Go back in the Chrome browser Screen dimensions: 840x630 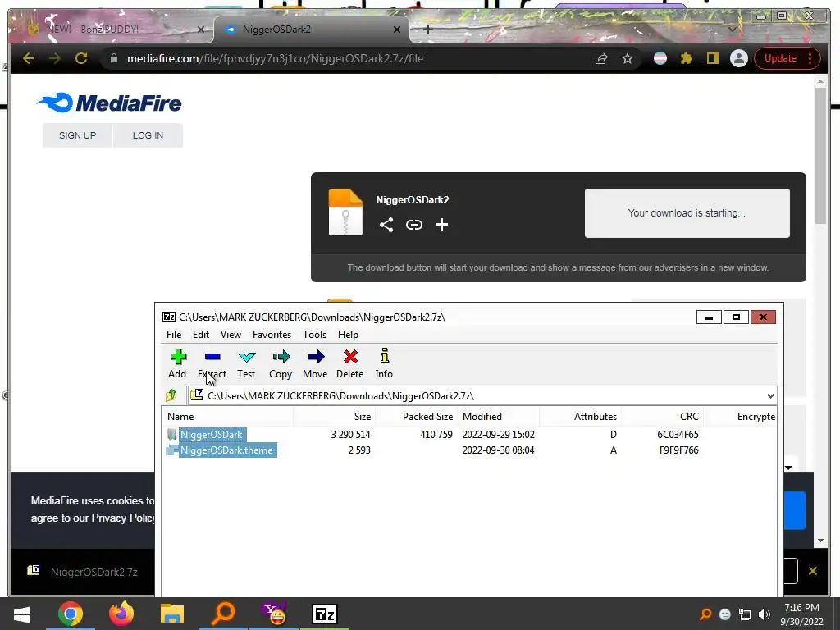click(x=29, y=58)
